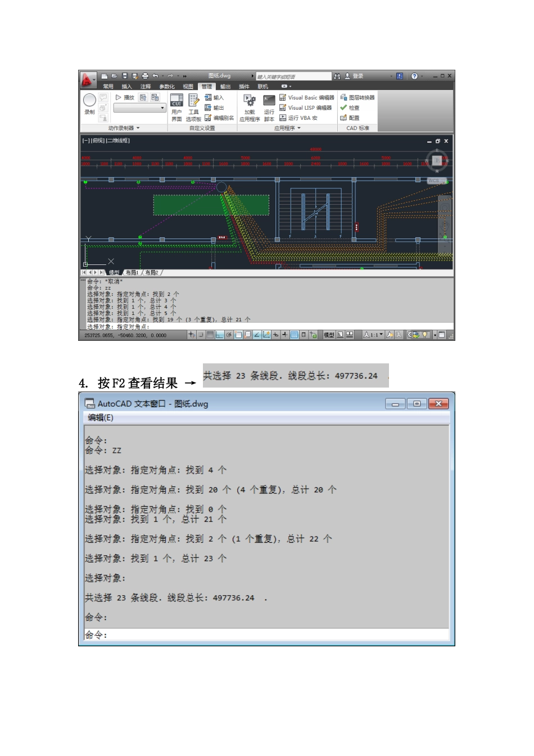The height and width of the screenshot is (756, 534).
Task: Click the Quick View Drawings status icon
Action: [x=349, y=335]
